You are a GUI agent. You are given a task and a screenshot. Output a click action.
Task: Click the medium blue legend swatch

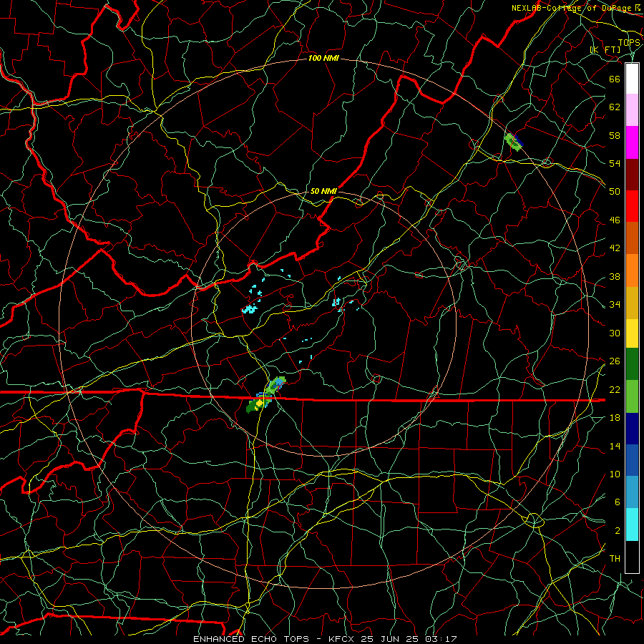click(x=632, y=460)
